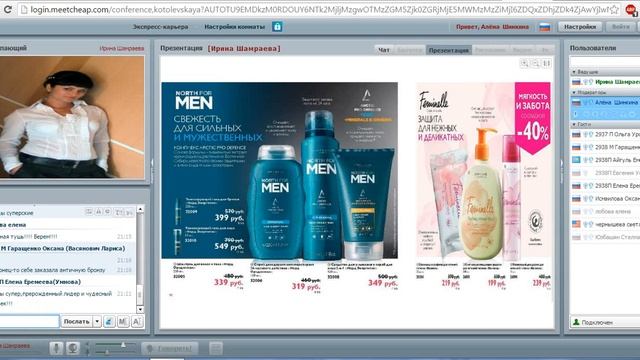The image size is (640, 360).
Task: Click chat scrollbar down arrow
Action: pyautogui.click(x=140, y=309)
